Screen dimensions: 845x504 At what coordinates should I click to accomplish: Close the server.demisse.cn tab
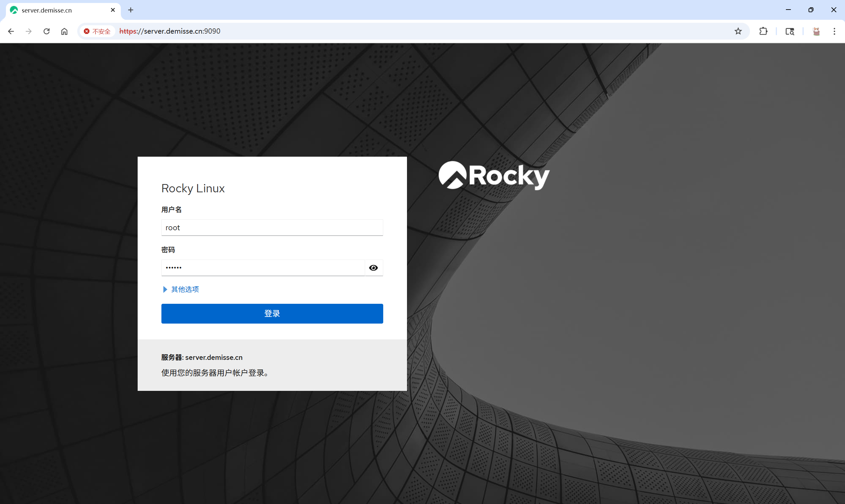(113, 10)
